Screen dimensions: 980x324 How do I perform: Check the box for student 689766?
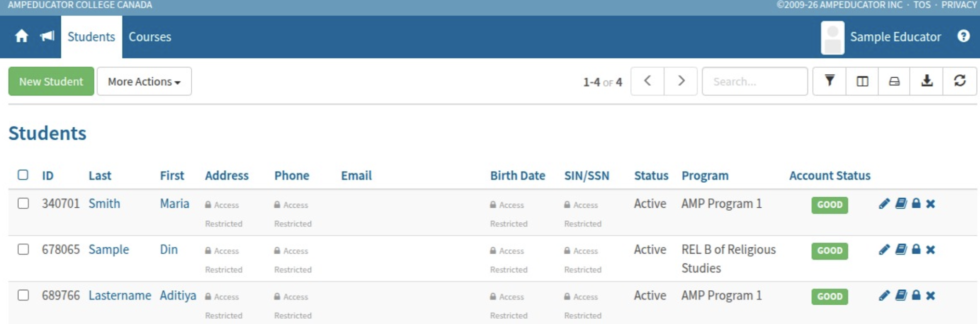(23, 295)
